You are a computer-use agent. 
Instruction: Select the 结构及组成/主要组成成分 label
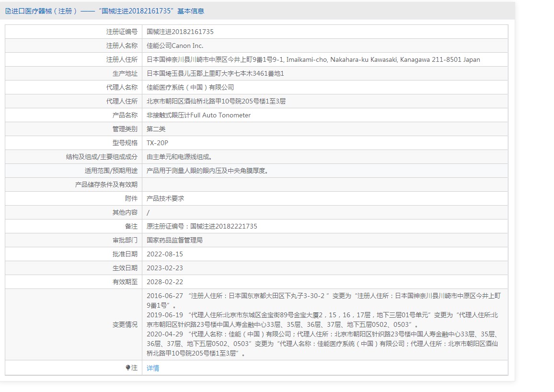[102, 157]
